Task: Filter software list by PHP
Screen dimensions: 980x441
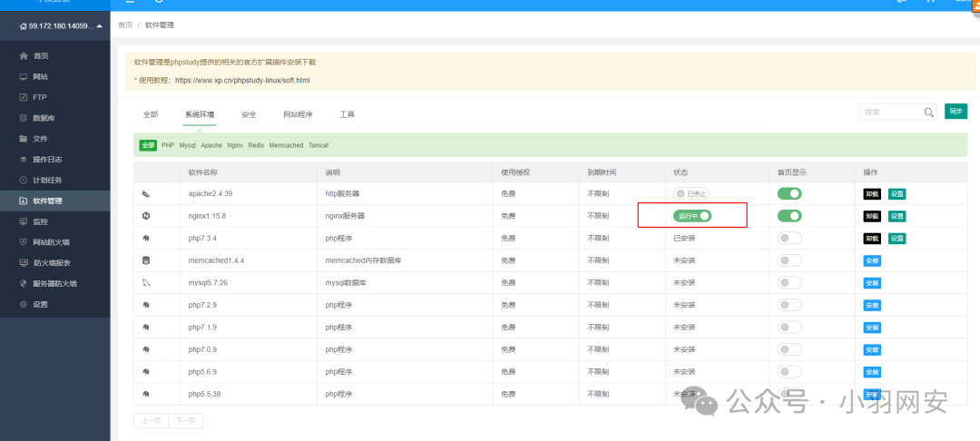Action: pyautogui.click(x=168, y=145)
